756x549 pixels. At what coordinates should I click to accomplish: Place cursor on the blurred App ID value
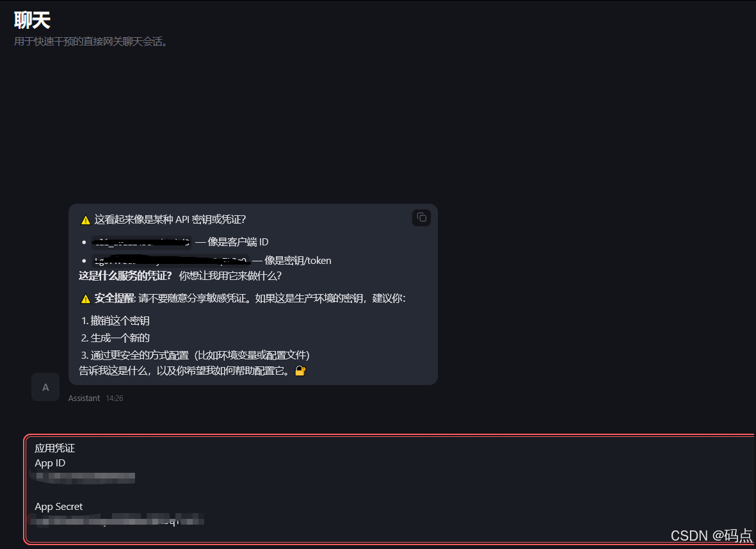(83, 478)
